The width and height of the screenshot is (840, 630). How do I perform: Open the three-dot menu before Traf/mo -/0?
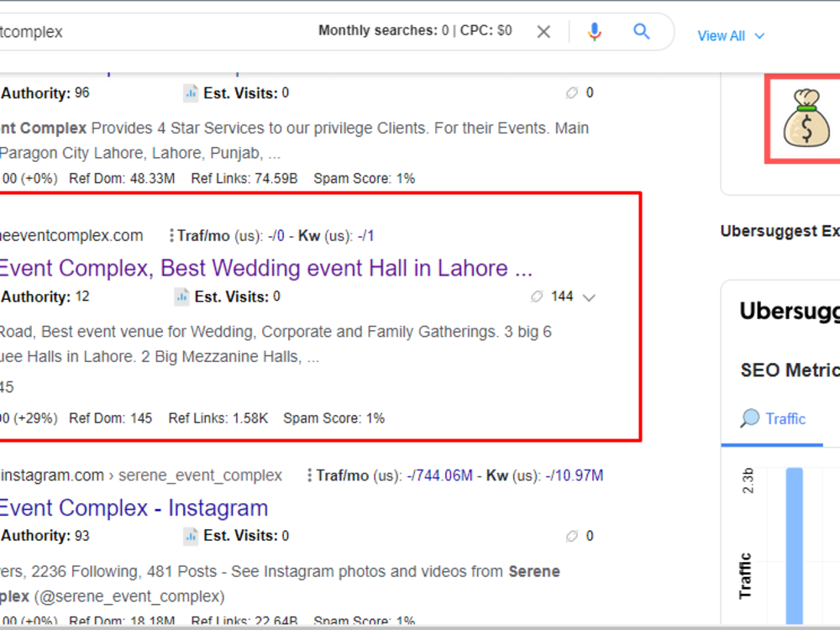(171, 236)
